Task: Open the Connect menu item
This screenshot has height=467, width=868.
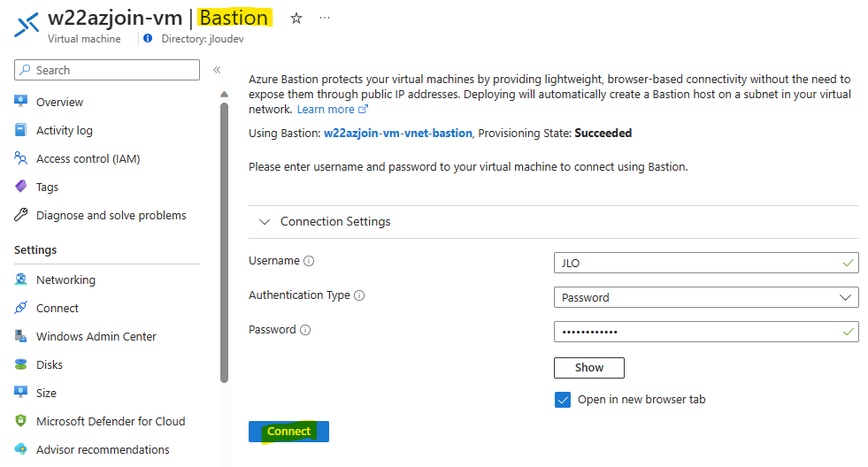Action: click(57, 308)
